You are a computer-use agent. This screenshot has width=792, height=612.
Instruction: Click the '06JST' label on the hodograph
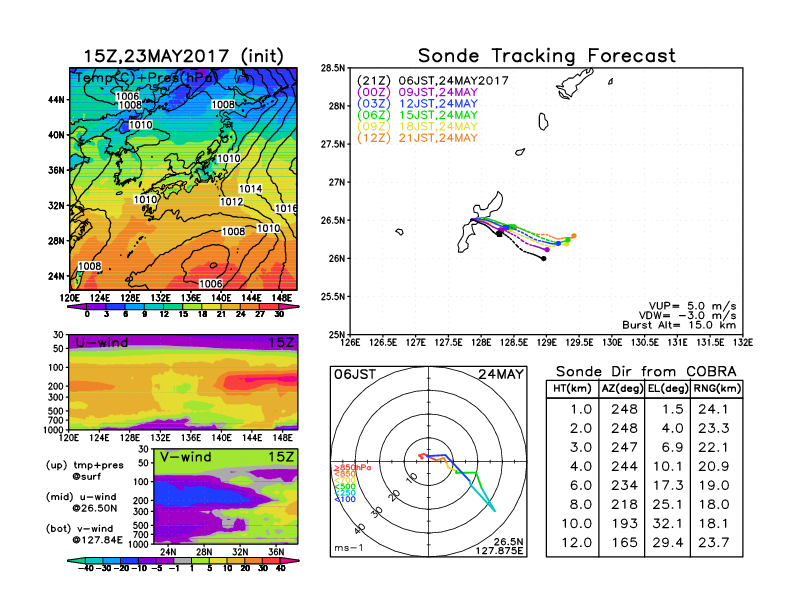[355, 374]
